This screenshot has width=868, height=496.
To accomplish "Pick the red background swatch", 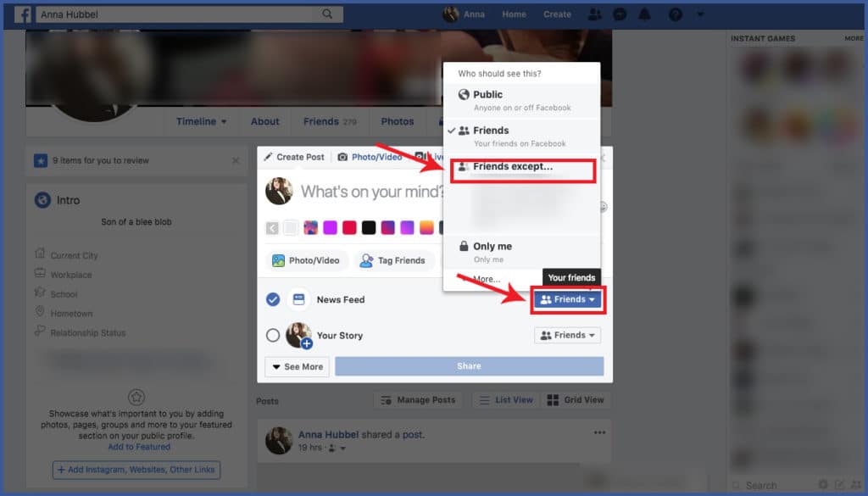I will point(349,227).
